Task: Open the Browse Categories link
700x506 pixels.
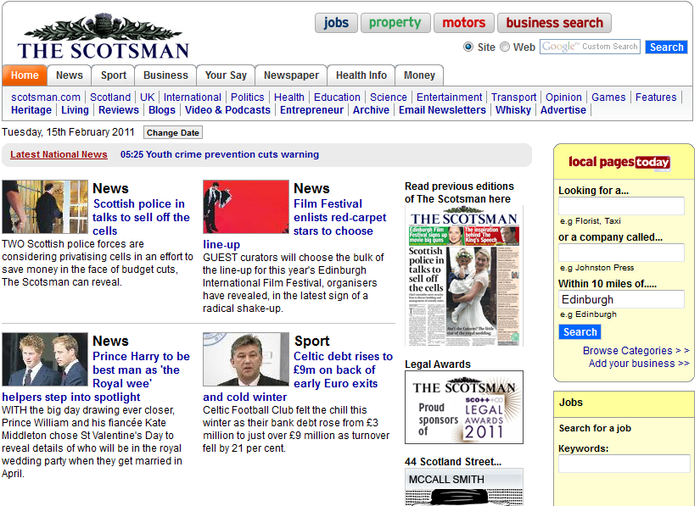Action: click(636, 351)
